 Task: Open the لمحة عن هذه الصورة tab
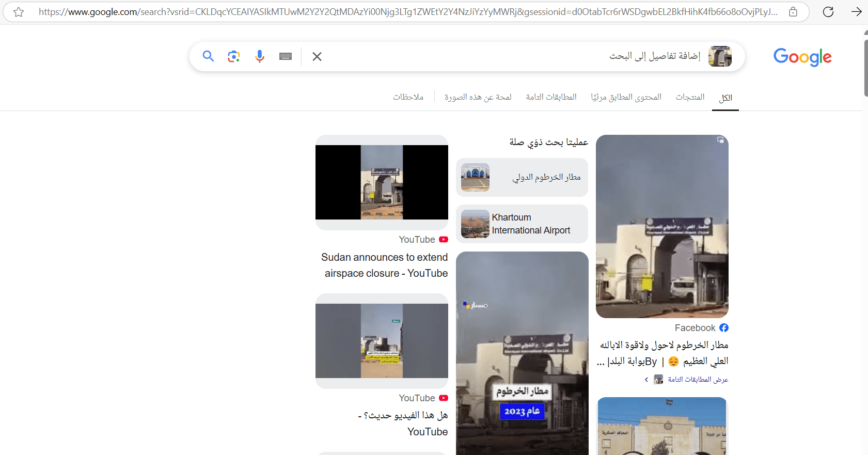click(x=478, y=97)
